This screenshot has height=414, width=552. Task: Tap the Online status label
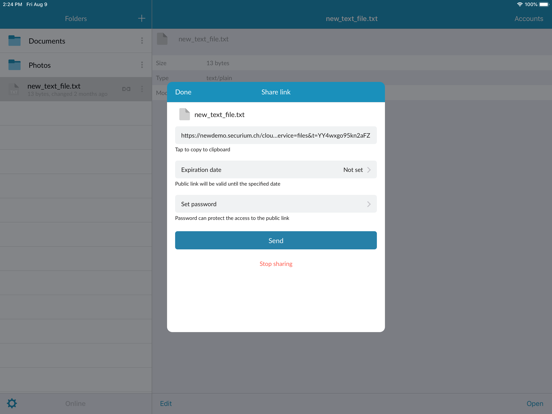click(75, 403)
